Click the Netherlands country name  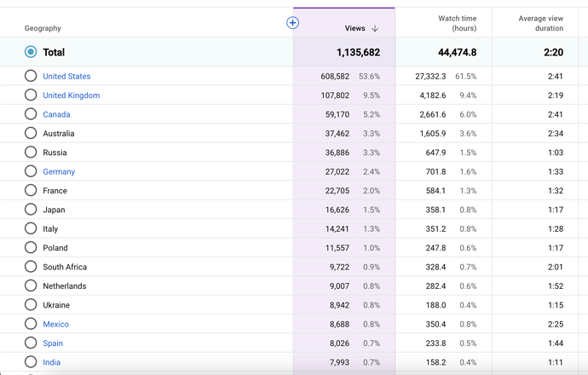pos(65,286)
